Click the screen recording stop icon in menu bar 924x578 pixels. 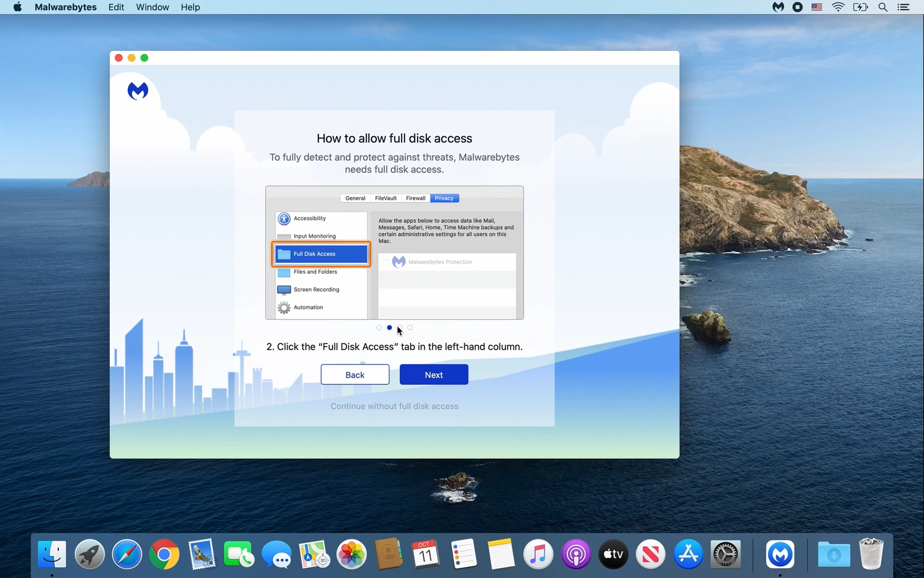(x=797, y=7)
